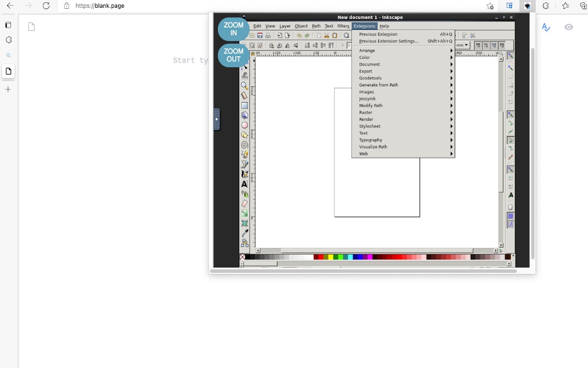Go back in browser history
588x368 pixels.
click(10, 6)
